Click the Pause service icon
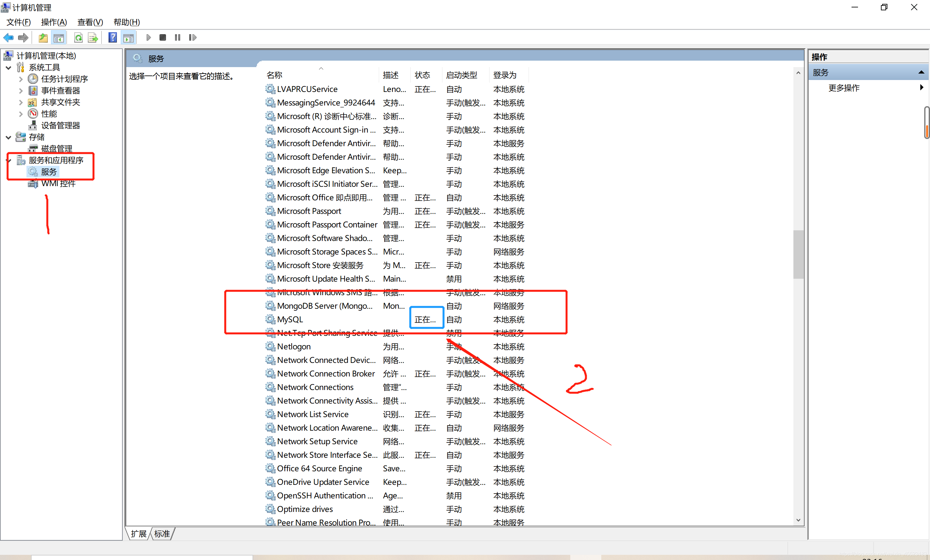Screen dimensions: 930x560 point(177,37)
